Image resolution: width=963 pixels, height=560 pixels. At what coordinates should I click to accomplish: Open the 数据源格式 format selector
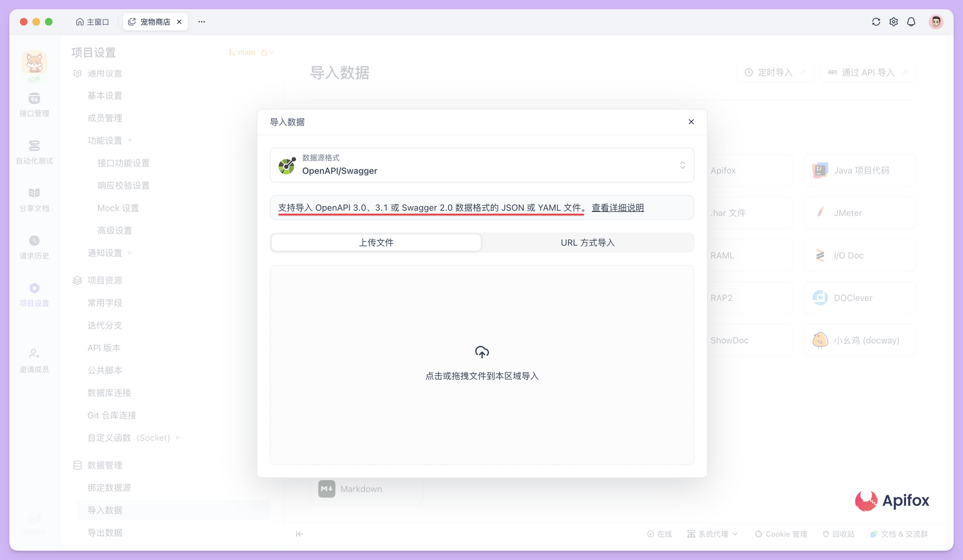[481, 165]
